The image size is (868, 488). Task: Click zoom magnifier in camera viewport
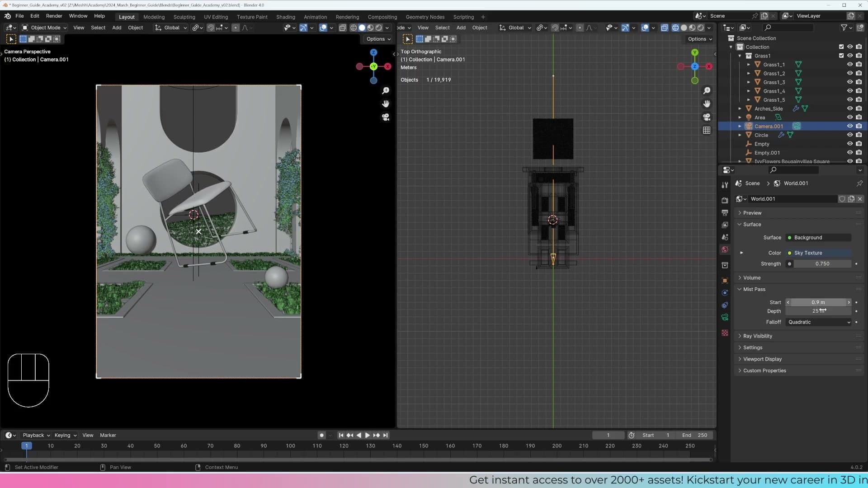pos(386,91)
